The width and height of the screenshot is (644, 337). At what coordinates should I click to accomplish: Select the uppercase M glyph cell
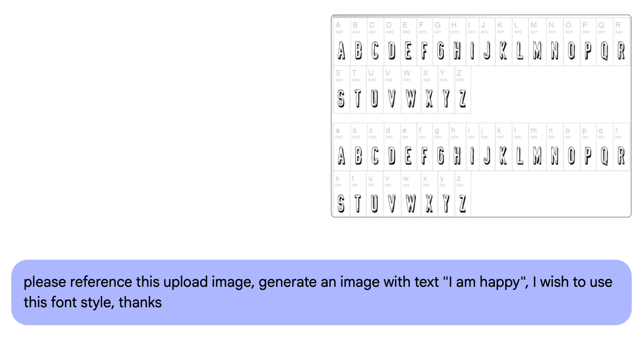point(536,43)
